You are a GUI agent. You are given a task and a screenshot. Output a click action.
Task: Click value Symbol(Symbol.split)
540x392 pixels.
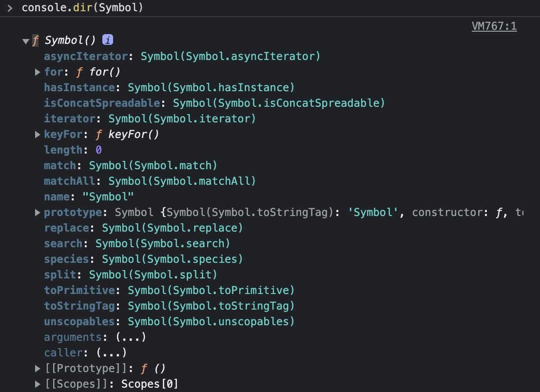coord(153,275)
